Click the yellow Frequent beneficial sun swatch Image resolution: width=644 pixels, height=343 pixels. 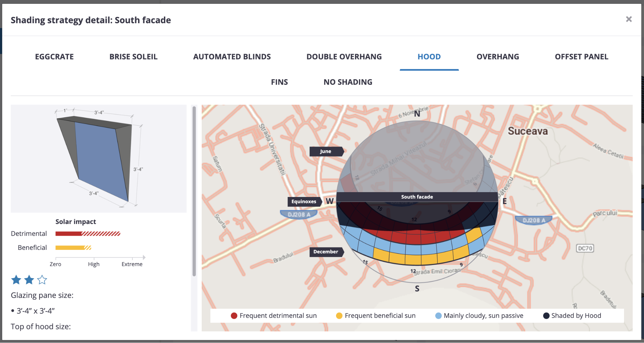(x=339, y=316)
